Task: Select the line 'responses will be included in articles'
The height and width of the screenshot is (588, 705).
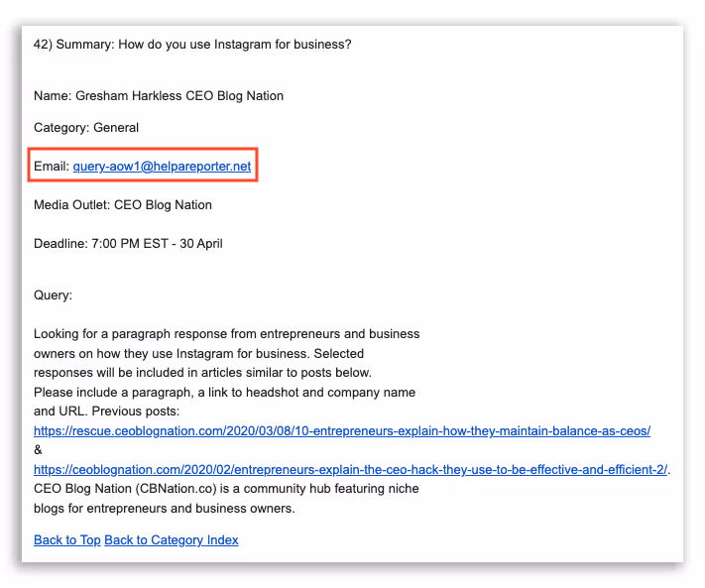Action: coord(203,373)
